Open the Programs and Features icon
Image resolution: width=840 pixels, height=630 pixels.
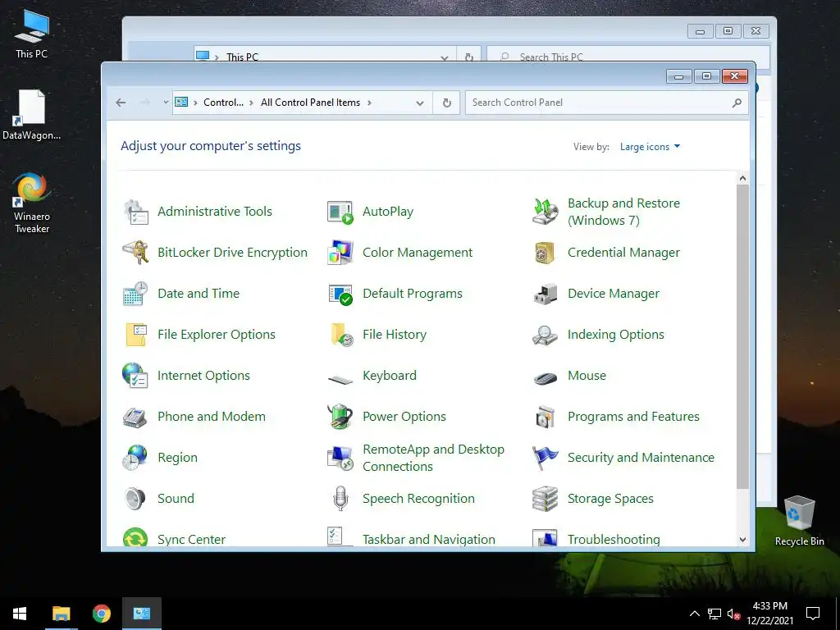(x=546, y=417)
